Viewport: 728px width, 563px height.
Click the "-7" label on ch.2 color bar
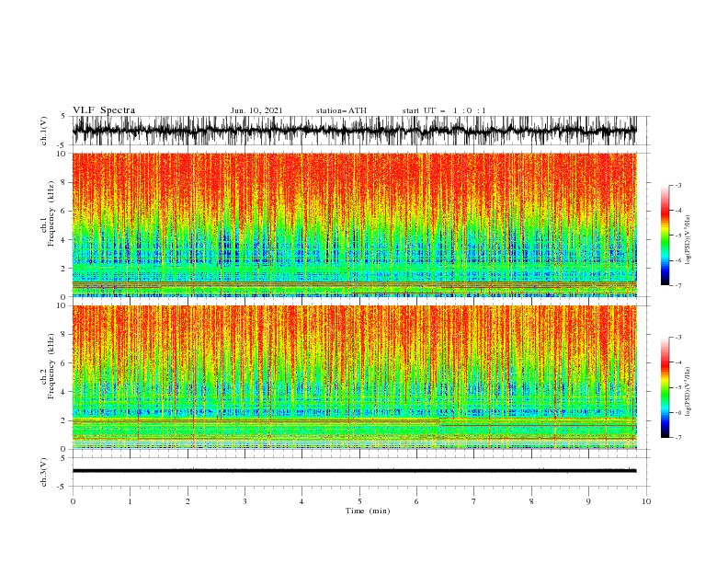pyautogui.click(x=678, y=438)
